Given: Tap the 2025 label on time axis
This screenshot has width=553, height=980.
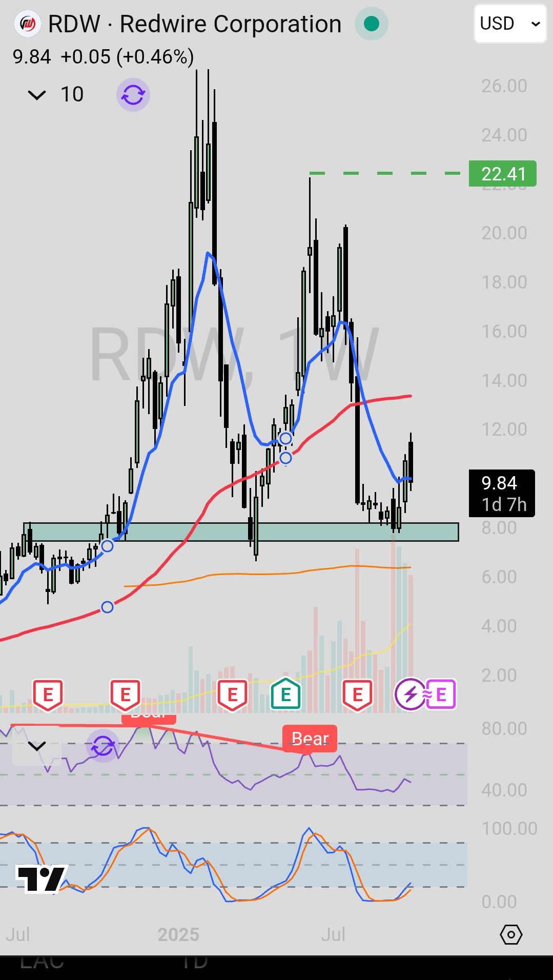Looking at the screenshot, I should 178,935.
